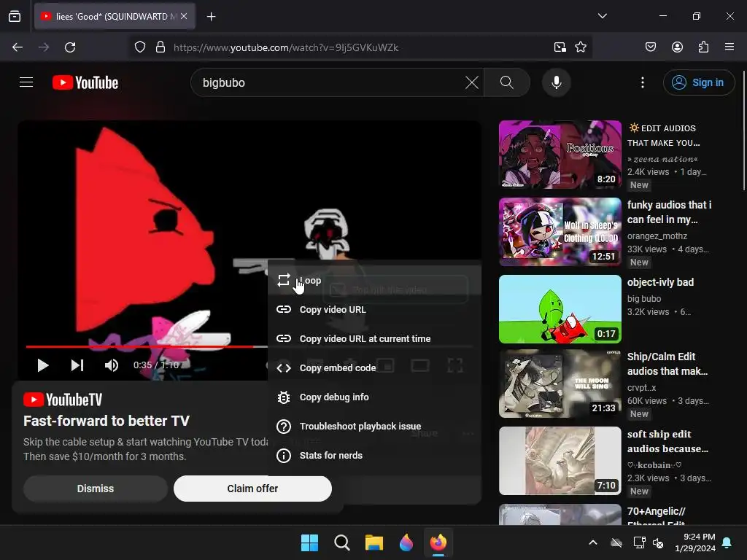Open the notification bell in taskbar

727,542
